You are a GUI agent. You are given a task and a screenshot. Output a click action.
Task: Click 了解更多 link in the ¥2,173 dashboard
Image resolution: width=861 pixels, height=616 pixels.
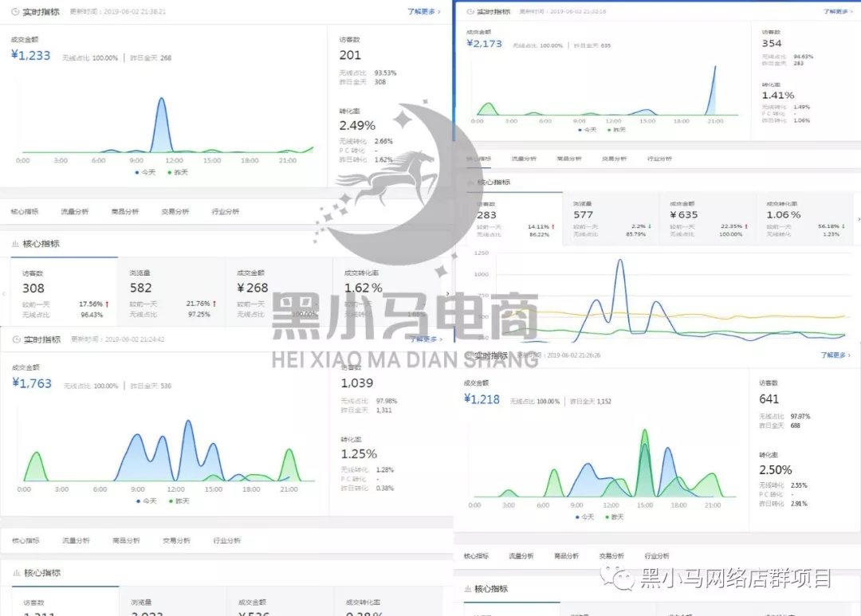[x=837, y=11]
